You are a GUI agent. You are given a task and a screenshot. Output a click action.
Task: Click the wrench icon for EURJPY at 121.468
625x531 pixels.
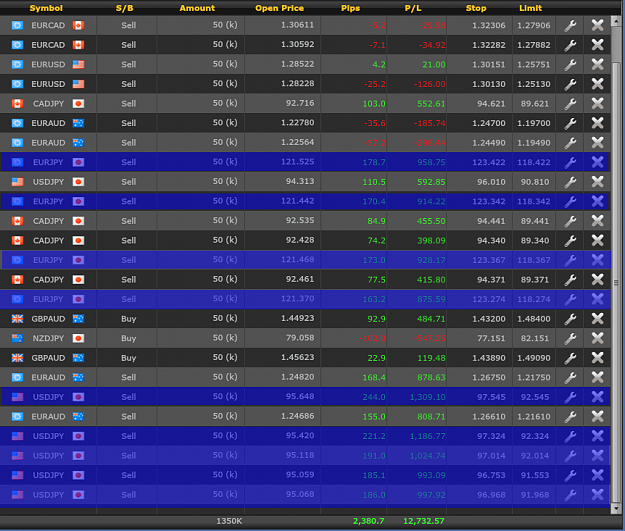point(570,260)
